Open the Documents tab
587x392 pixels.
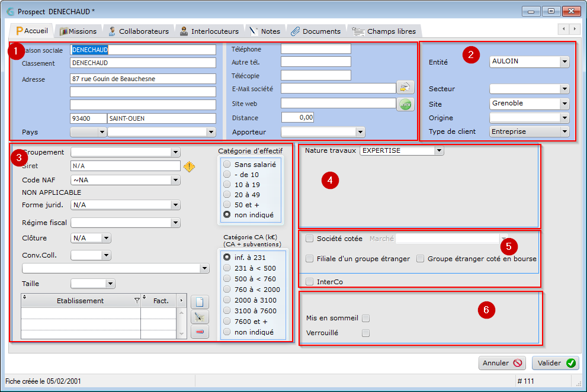coord(316,31)
